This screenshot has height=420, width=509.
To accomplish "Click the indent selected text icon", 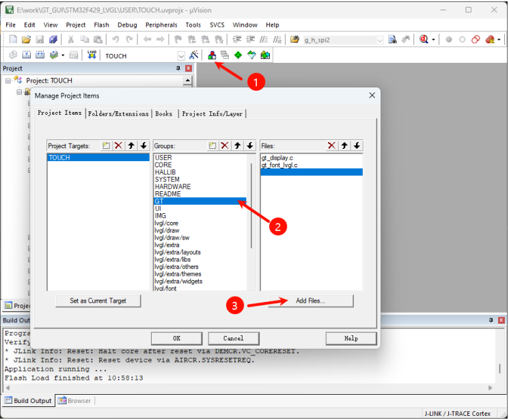I will [236, 40].
